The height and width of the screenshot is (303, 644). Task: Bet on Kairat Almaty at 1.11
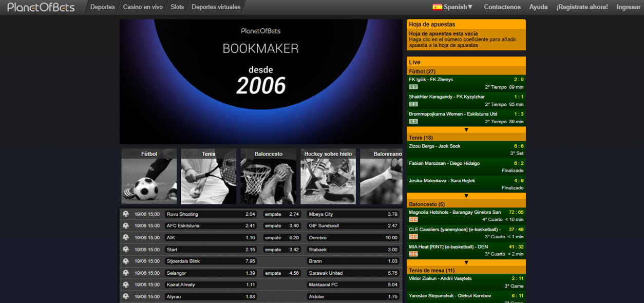pos(211,285)
